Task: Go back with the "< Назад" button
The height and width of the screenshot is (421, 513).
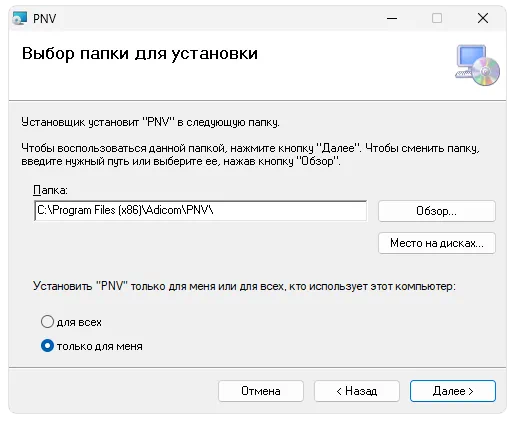Action: pyautogui.click(x=357, y=391)
